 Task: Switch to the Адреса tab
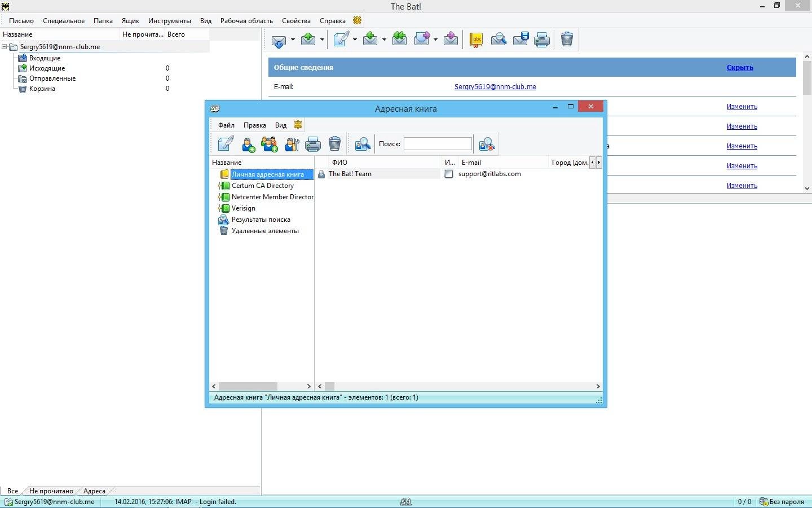coord(94,491)
